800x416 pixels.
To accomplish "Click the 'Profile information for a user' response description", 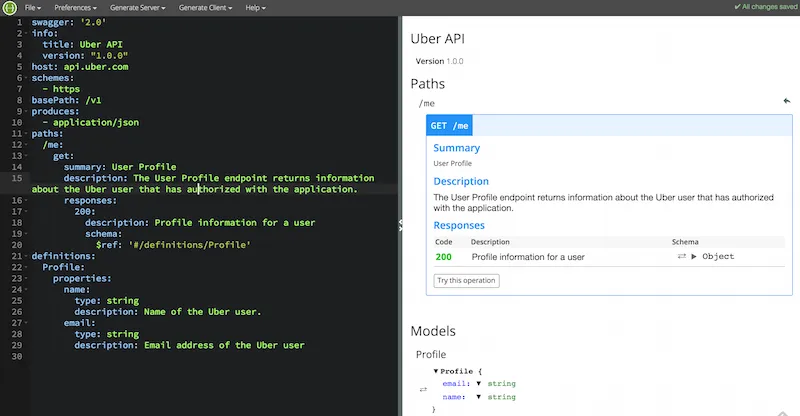I will click(x=528, y=257).
